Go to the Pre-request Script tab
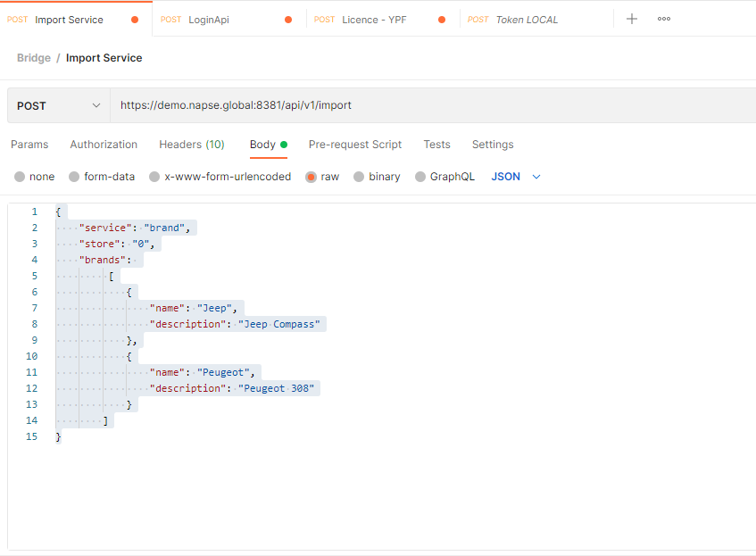This screenshot has height=556, width=756. point(355,145)
